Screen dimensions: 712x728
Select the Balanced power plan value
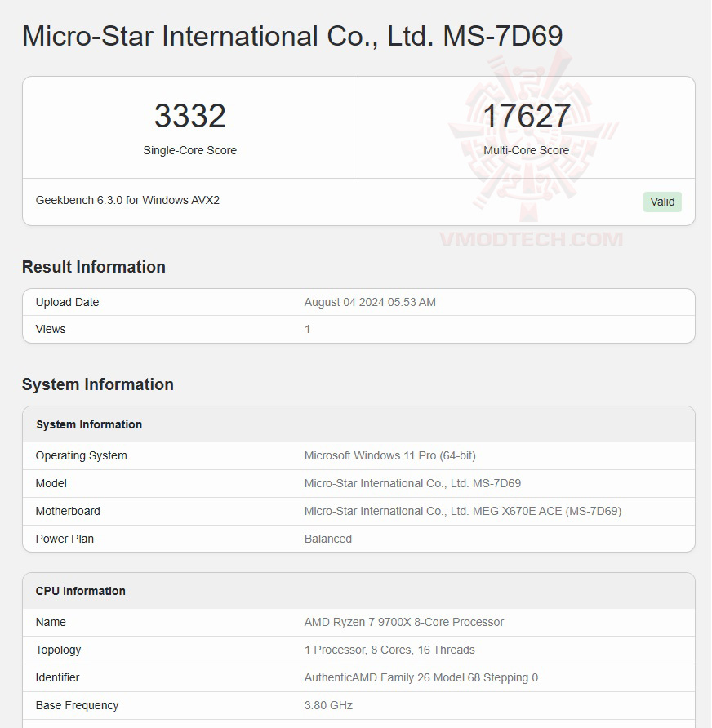328,539
